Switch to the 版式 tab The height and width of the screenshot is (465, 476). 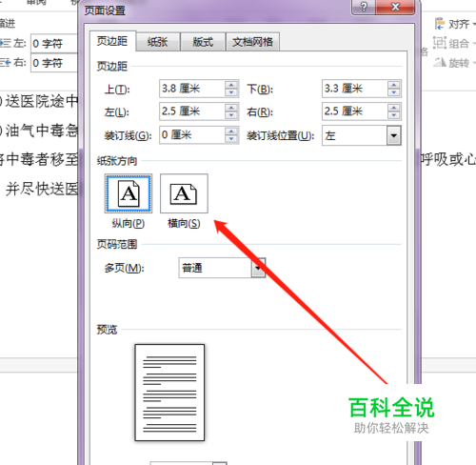(x=203, y=42)
